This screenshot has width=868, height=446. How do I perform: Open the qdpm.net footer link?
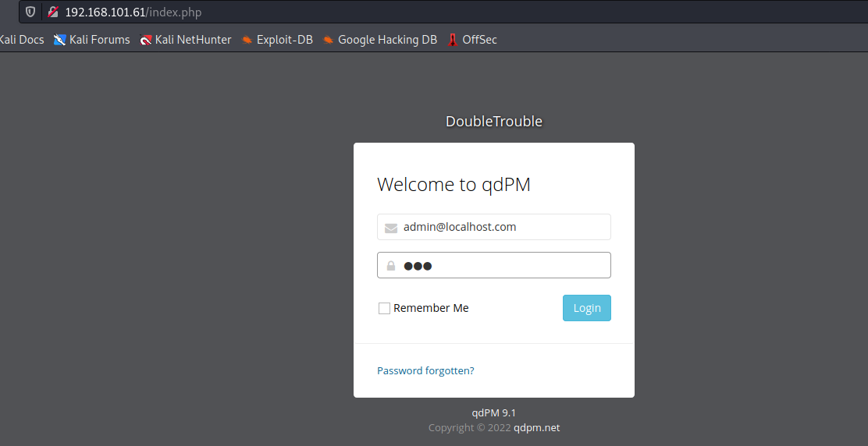(536, 428)
